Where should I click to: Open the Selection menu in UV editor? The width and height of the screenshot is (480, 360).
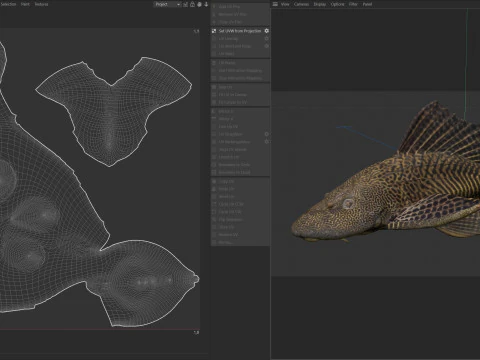pos(8,4)
